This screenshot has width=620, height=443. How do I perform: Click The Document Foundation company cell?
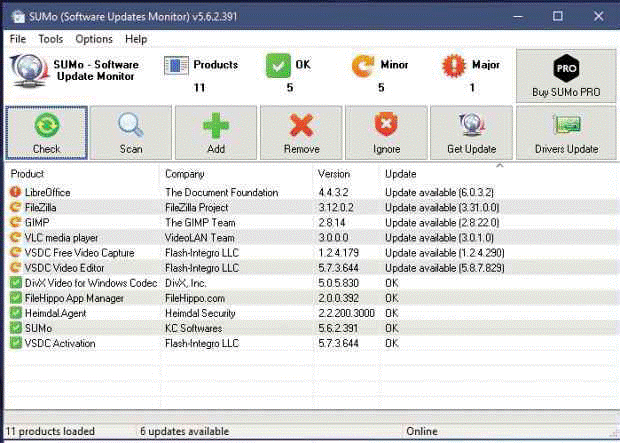point(221,193)
